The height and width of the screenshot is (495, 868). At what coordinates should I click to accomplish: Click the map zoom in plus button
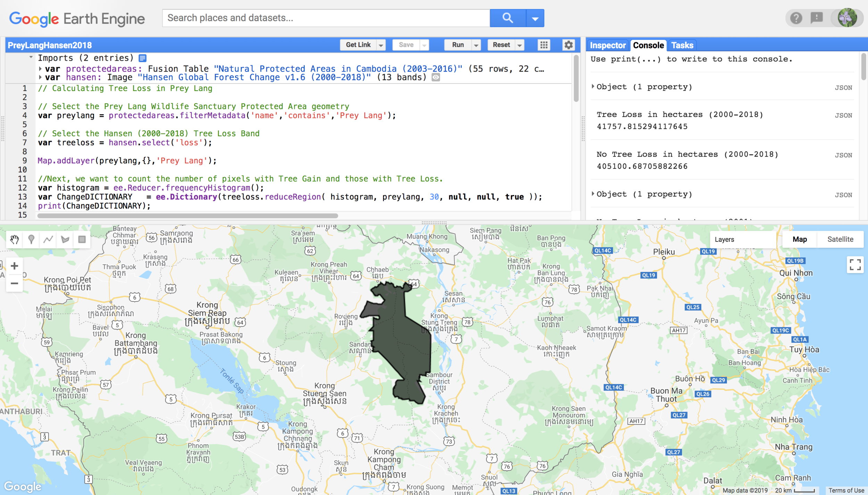(x=14, y=266)
